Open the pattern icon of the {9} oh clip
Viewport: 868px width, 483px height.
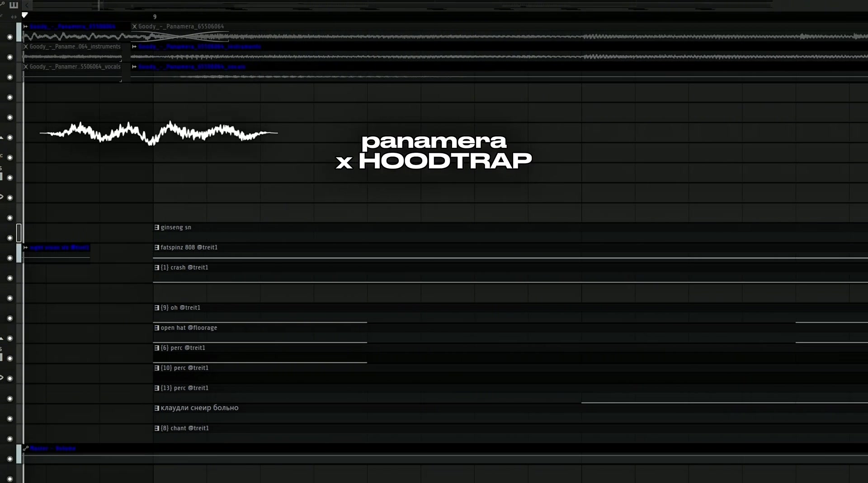coord(157,308)
